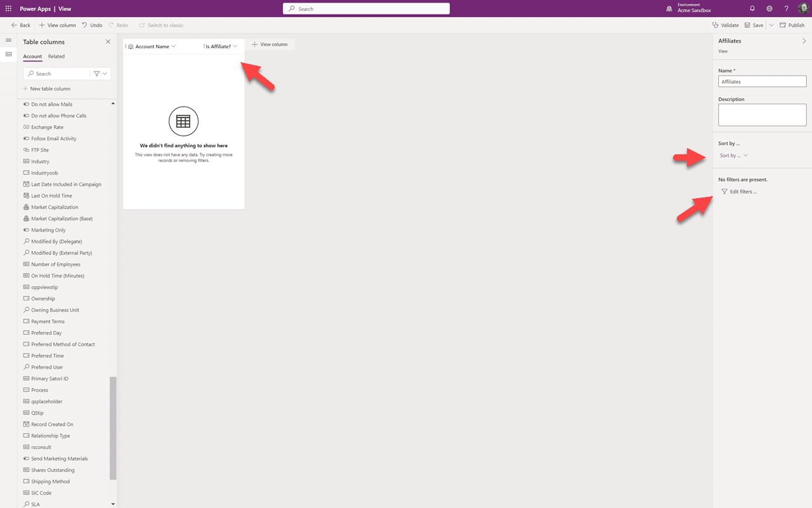
Task: Open the Account Name column dropdown
Action: coord(174,46)
